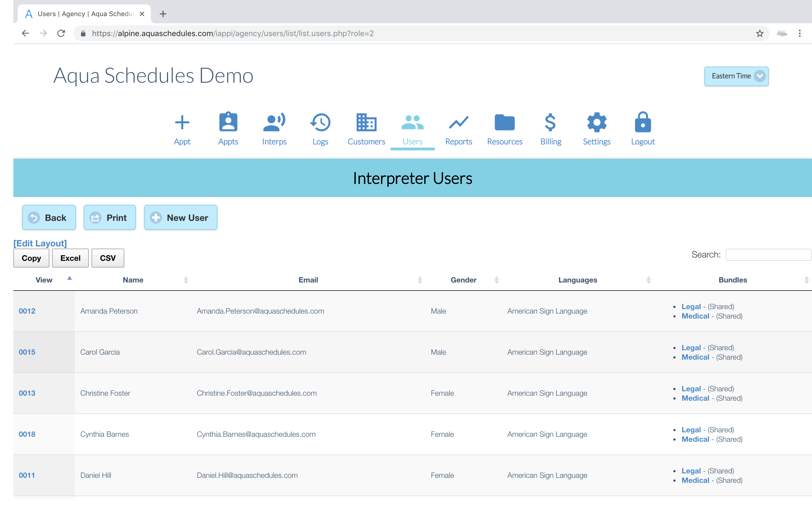This screenshot has height=515, width=812.
Task: Open Amanda Peterson's Legal bundle link
Action: coord(691,306)
